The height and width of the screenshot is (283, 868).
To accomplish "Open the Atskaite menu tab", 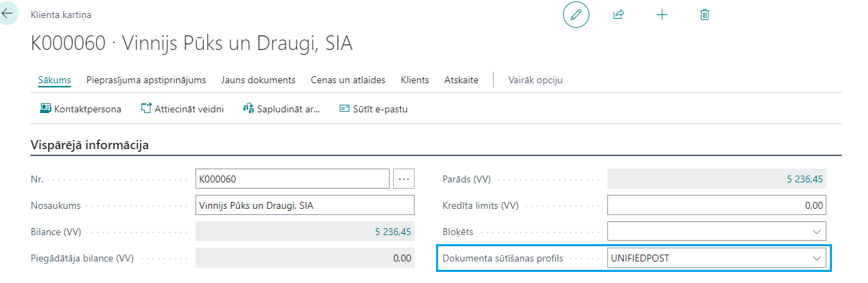I will pos(461,80).
